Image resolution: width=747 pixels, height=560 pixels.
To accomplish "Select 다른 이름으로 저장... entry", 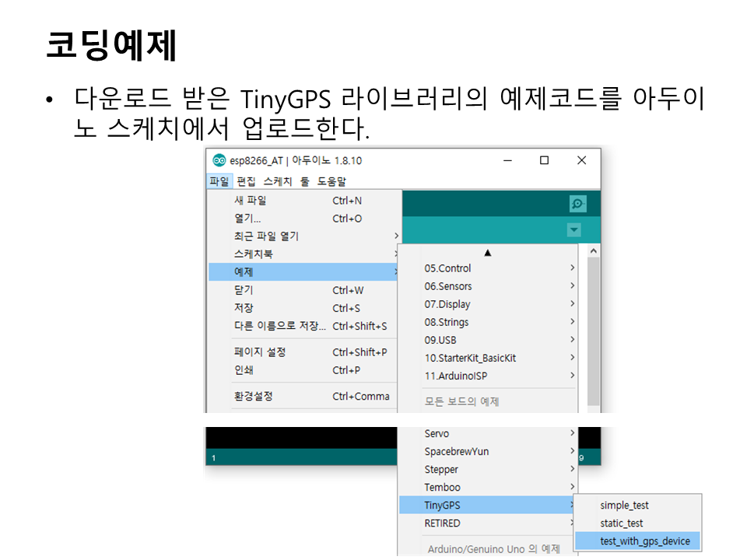I will coord(303,326).
